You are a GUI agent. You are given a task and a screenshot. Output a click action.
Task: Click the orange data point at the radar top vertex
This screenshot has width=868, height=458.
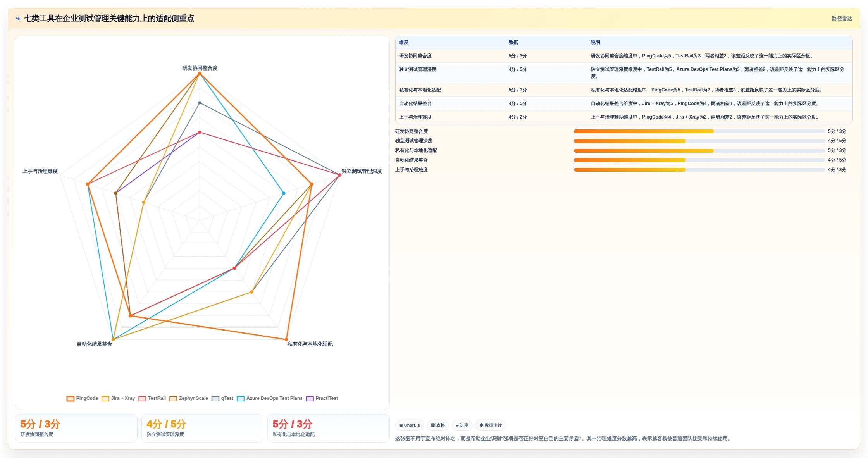[200, 73]
